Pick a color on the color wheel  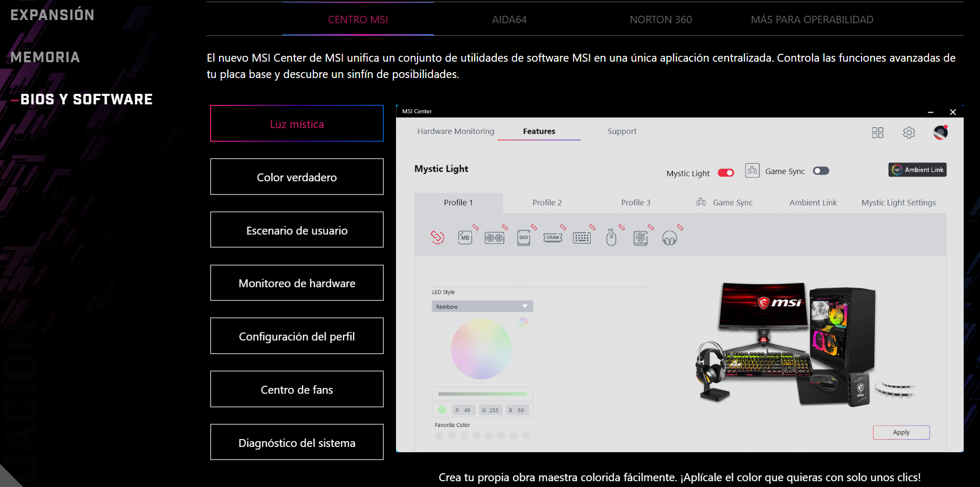click(481, 348)
